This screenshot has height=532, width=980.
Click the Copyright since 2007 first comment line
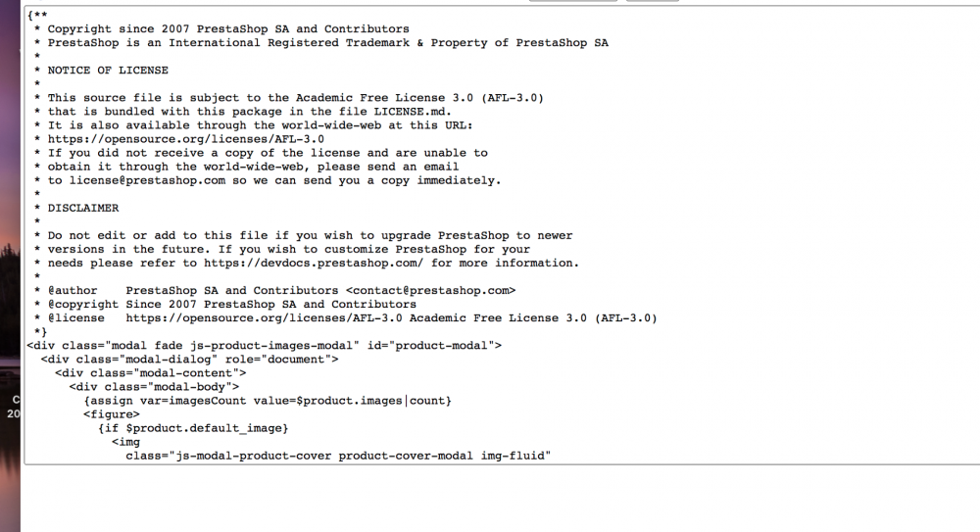click(x=221, y=29)
